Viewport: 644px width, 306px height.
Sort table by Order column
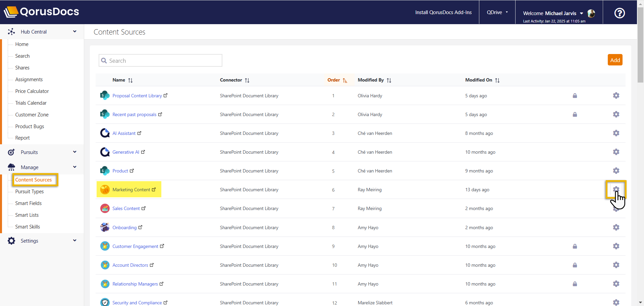337,80
